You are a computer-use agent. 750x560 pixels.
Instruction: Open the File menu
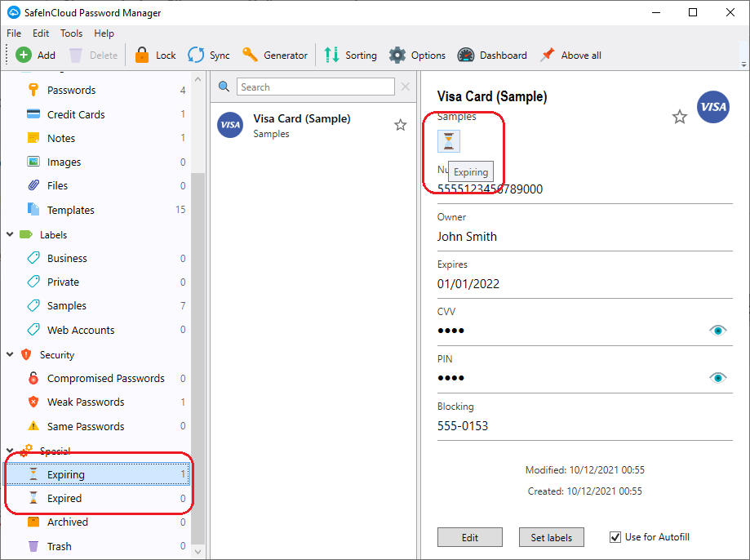(x=14, y=33)
